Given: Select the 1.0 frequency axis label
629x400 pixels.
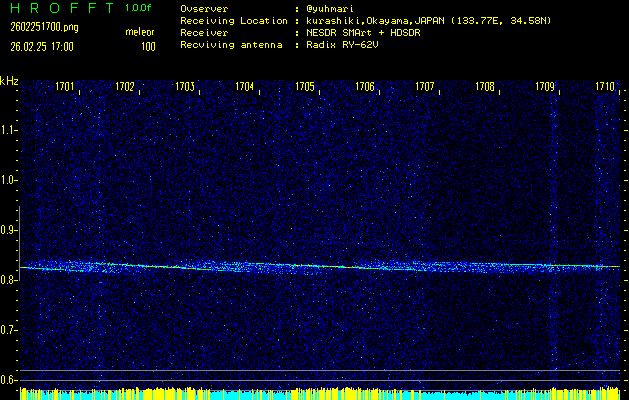Looking at the screenshot, I should click(x=9, y=180).
